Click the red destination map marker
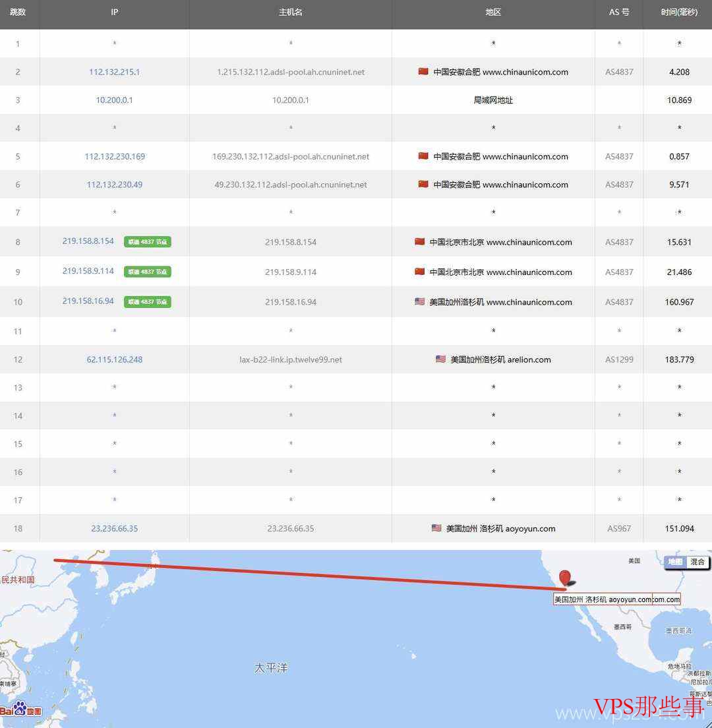This screenshot has width=712, height=728. pyautogui.click(x=565, y=578)
